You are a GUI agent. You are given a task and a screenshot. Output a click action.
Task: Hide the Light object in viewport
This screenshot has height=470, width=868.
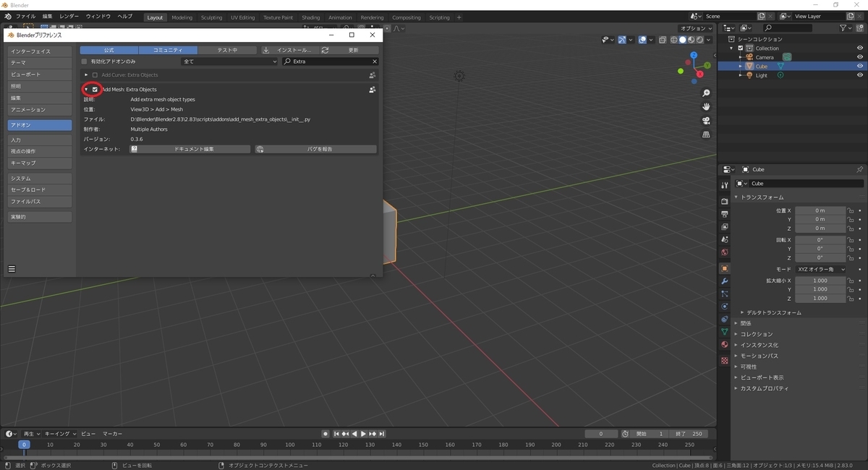pos(860,75)
